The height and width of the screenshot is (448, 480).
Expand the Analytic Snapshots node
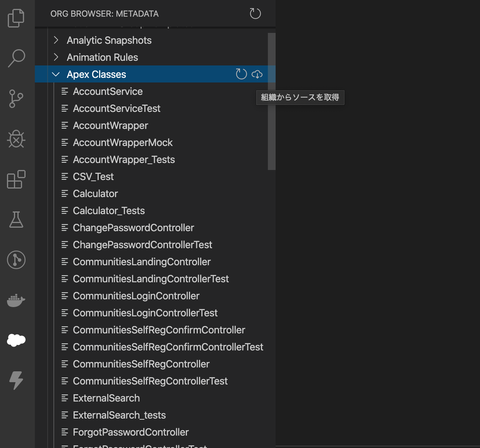[56, 40]
